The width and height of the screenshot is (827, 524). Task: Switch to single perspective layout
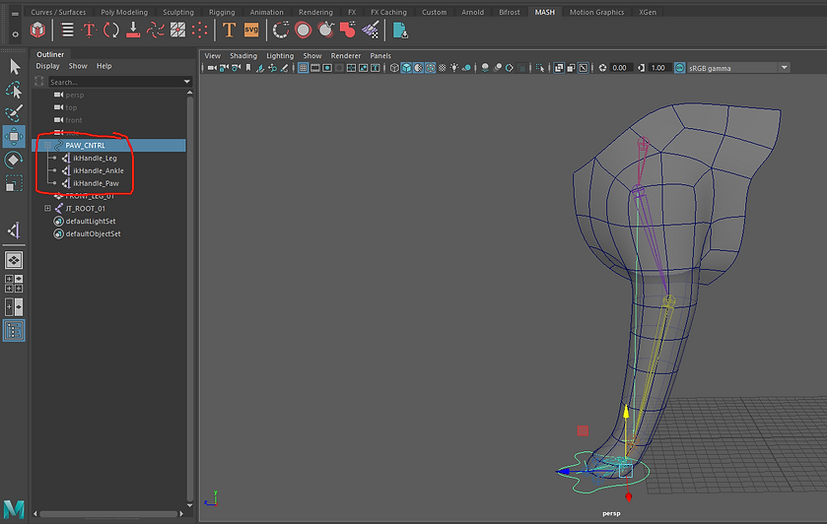(x=14, y=260)
